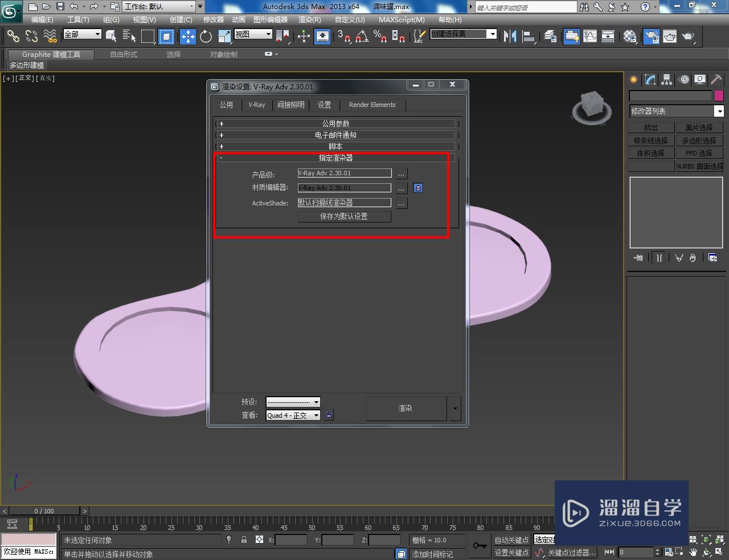
Task: Open the Hierarchy command panel tab
Action: click(667, 80)
